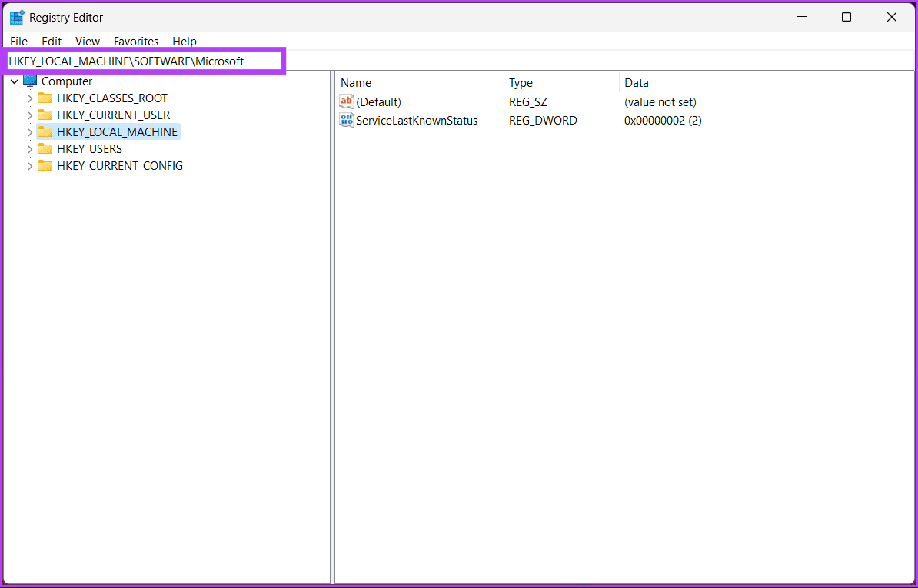Collapse the Computer tree node
This screenshot has width=918, height=588.
(14, 81)
